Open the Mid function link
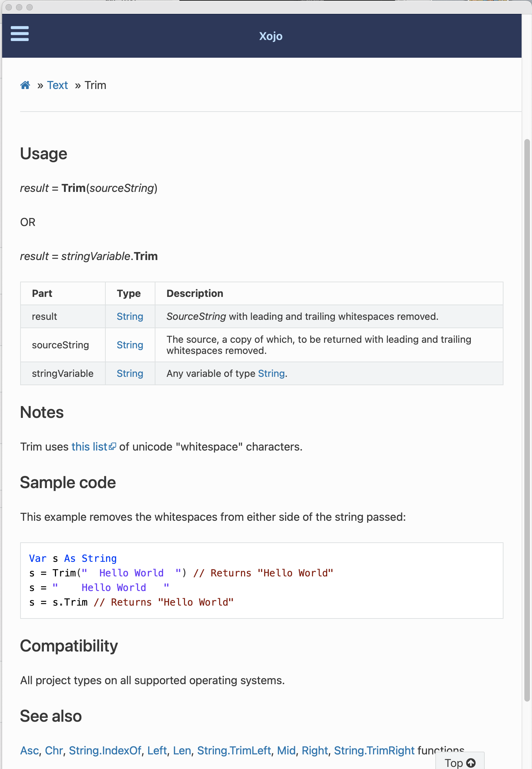Viewport: 532px width, 769px height. click(286, 750)
